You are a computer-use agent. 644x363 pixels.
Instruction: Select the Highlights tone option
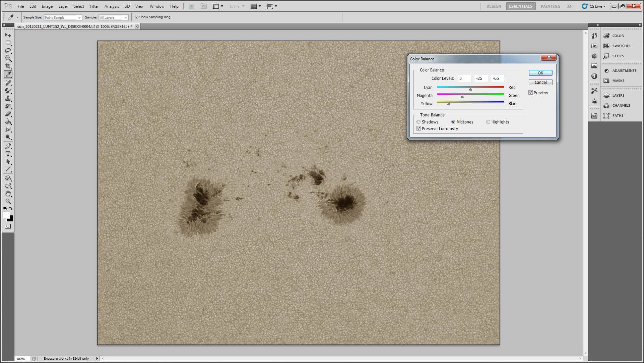[488, 122]
